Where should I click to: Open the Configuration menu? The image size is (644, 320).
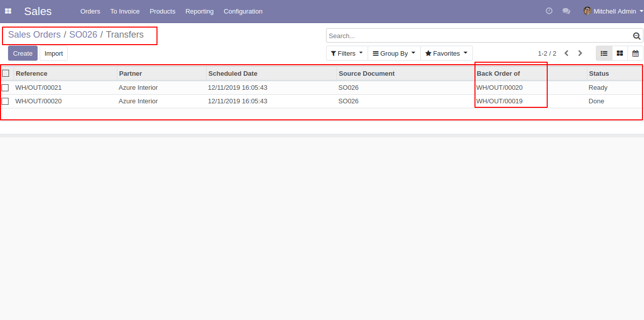(x=243, y=11)
